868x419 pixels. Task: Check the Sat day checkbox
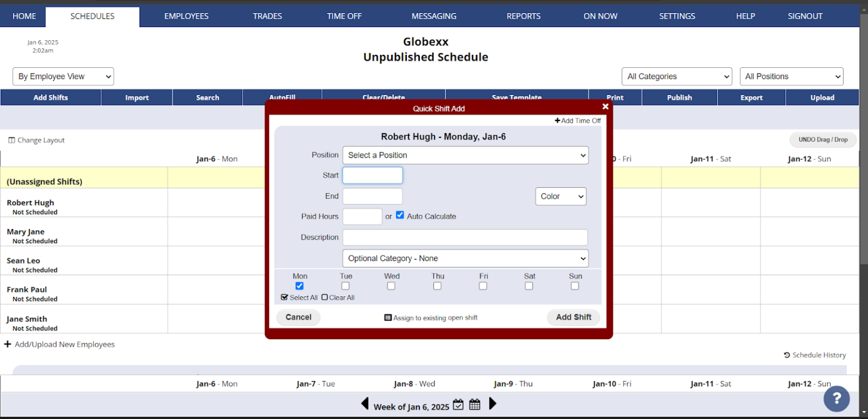coord(529,286)
